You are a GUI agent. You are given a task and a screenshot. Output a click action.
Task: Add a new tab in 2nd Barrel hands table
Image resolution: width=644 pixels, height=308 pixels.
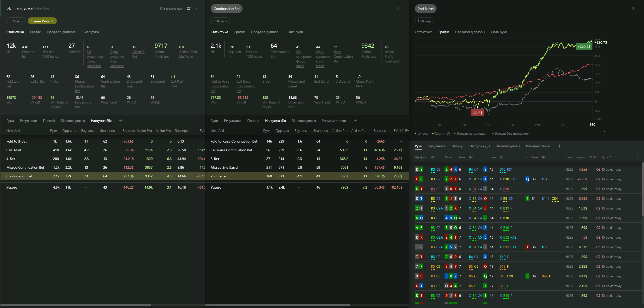pyautogui.click(x=559, y=146)
